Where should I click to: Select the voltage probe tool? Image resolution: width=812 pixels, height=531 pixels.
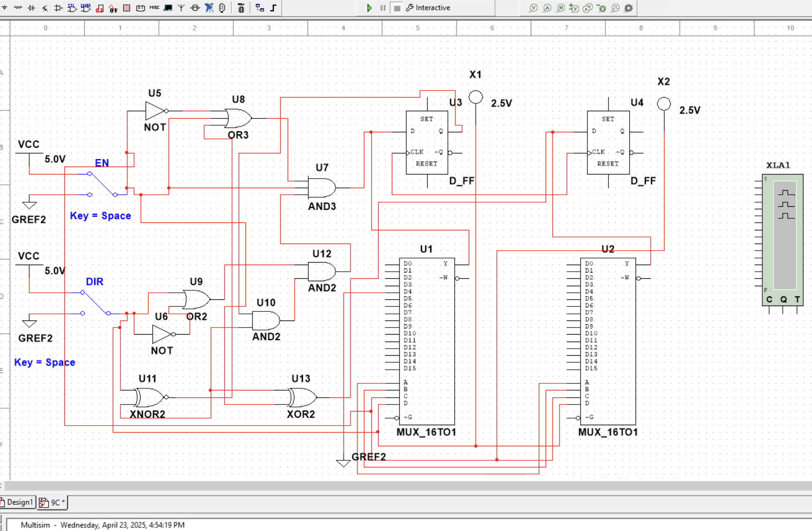click(x=534, y=8)
